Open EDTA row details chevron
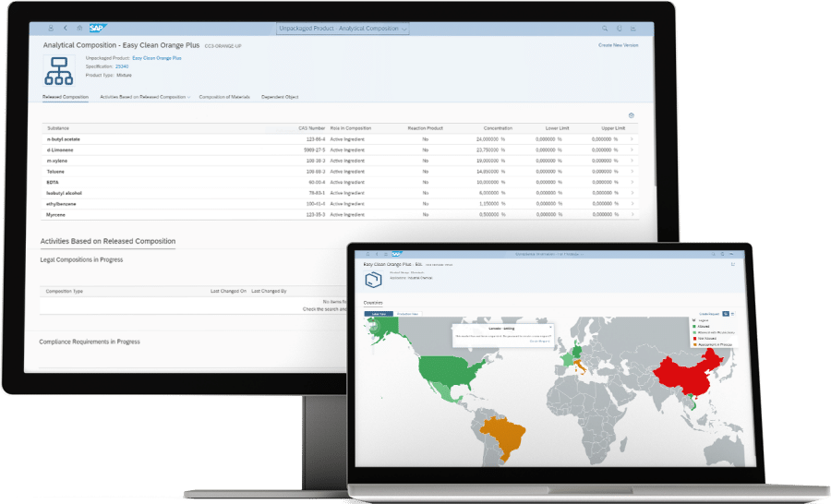Image resolution: width=831 pixels, height=504 pixels. click(x=632, y=183)
